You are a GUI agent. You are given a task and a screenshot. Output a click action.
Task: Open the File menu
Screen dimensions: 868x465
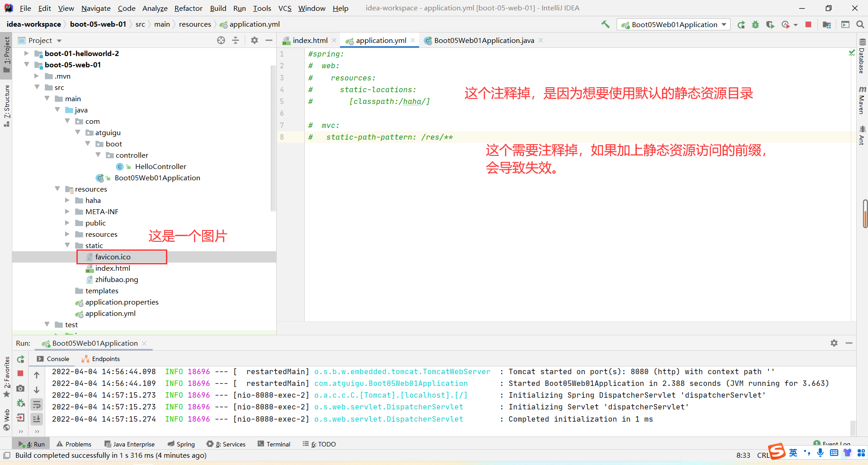(25, 8)
